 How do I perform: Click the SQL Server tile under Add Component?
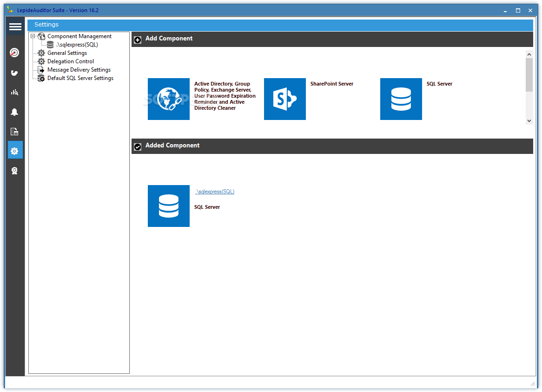click(401, 99)
